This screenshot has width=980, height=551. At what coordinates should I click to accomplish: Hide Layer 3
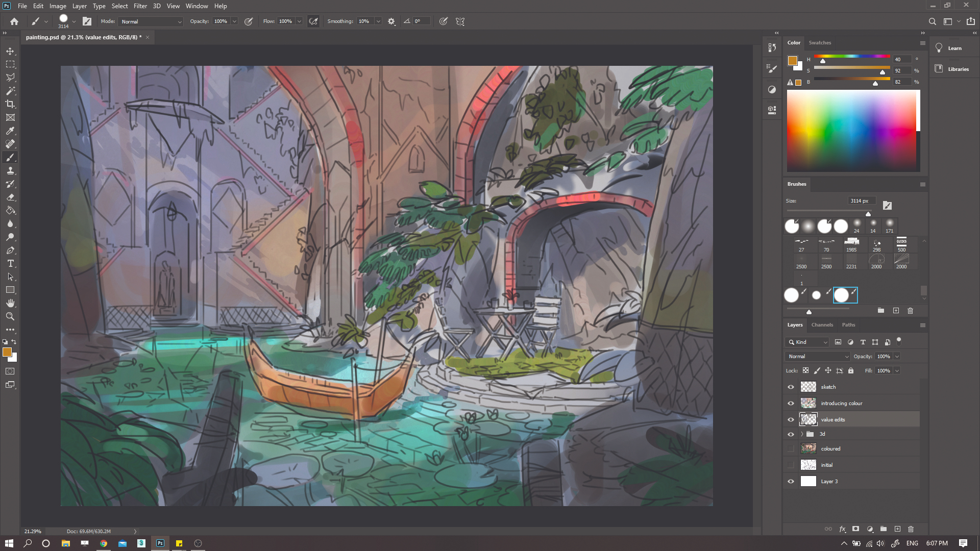pyautogui.click(x=791, y=481)
